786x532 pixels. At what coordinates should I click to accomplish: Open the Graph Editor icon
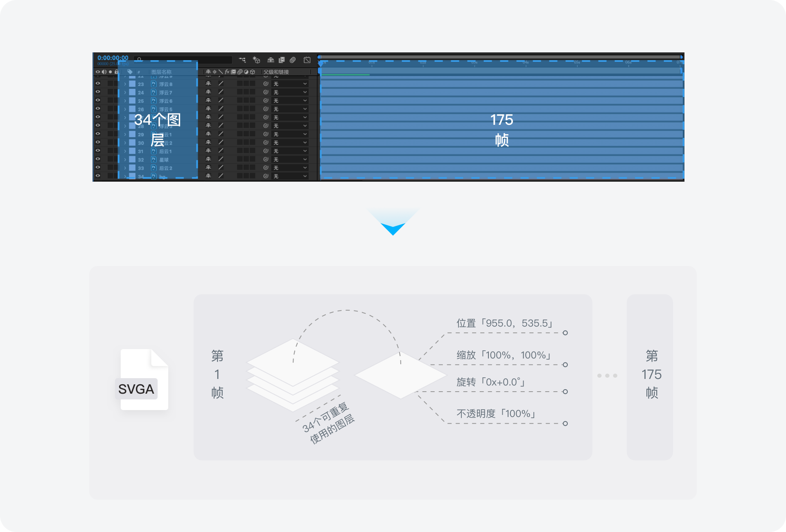(x=307, y=60)
